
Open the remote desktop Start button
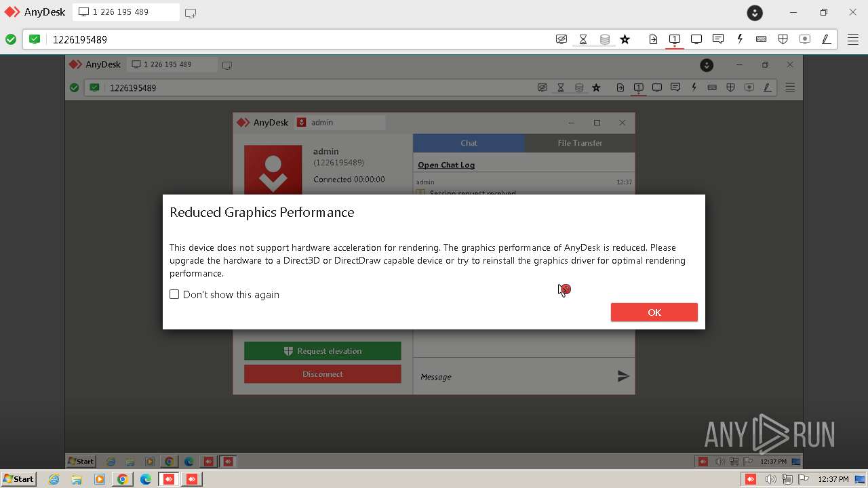coord(81,462)
